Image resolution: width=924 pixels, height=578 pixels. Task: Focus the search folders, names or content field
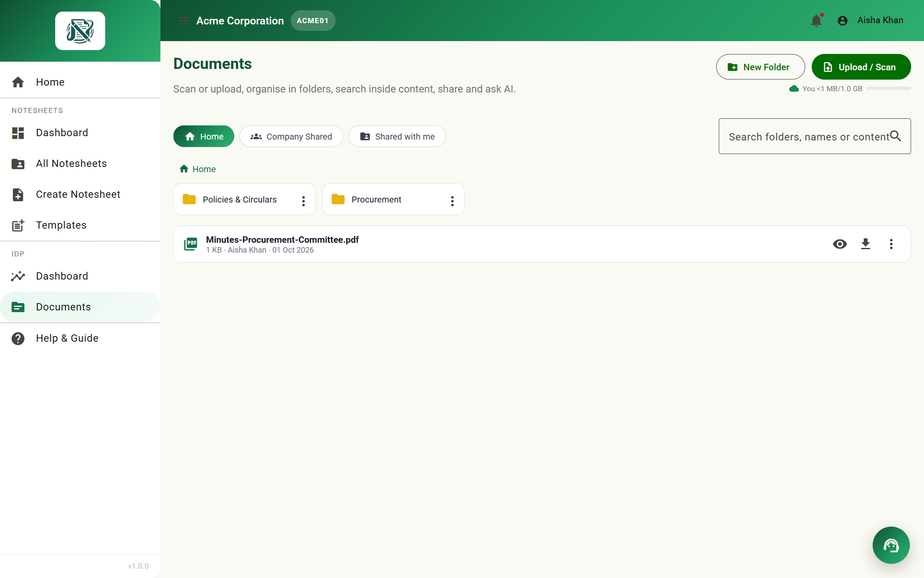click(x=814, y=136)
